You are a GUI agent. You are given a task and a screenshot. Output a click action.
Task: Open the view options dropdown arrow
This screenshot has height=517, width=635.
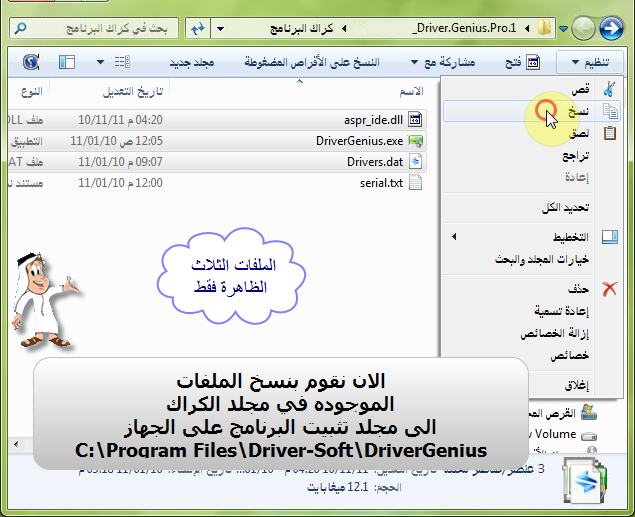100,62
